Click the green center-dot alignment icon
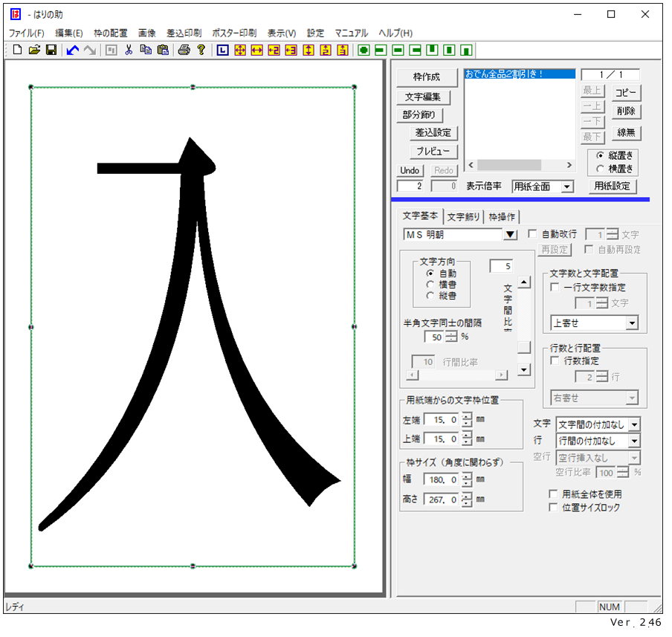Screen dimensions: 672x637 [364, 50]
